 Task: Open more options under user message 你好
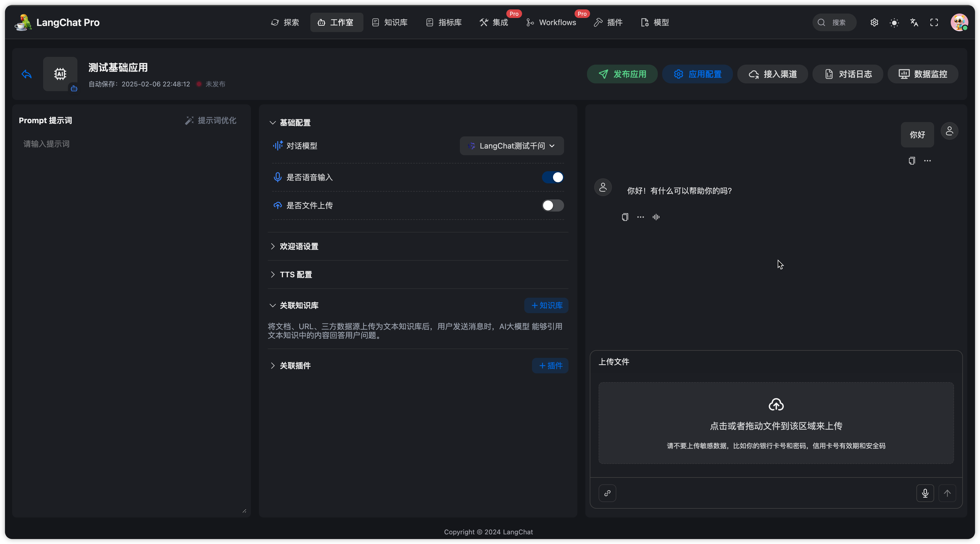click(927, 161)
